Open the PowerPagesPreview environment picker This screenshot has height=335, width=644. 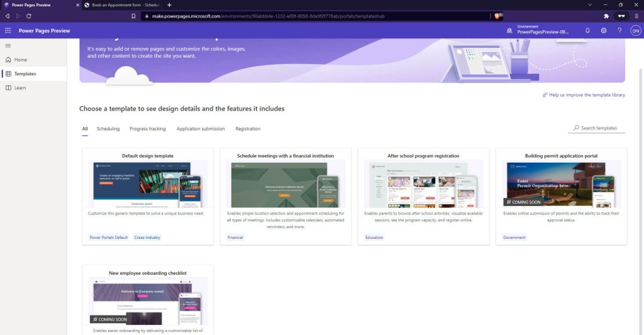click(x=542, y=30)
